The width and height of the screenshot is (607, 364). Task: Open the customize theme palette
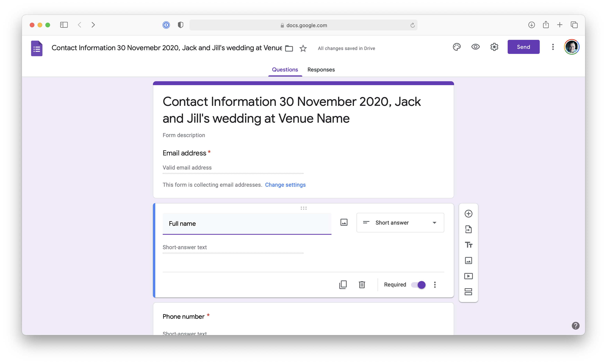click(456, 47)
